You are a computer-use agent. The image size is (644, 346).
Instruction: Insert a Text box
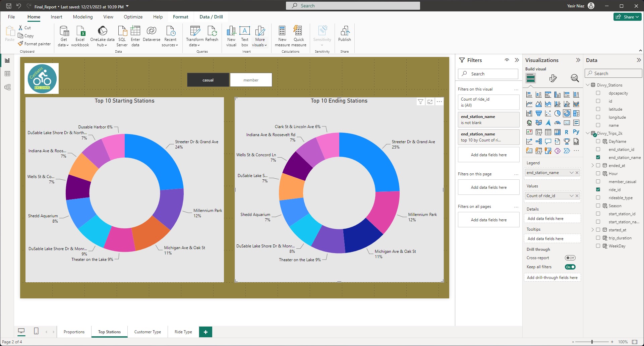click(x=245, y=36)
